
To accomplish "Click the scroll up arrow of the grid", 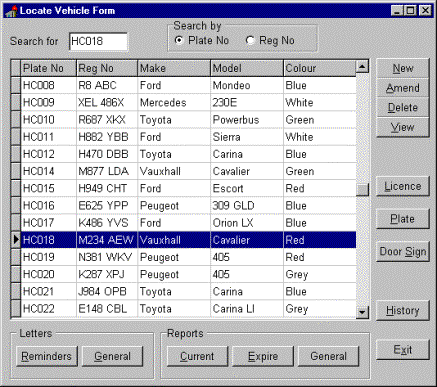I will 362,66.
